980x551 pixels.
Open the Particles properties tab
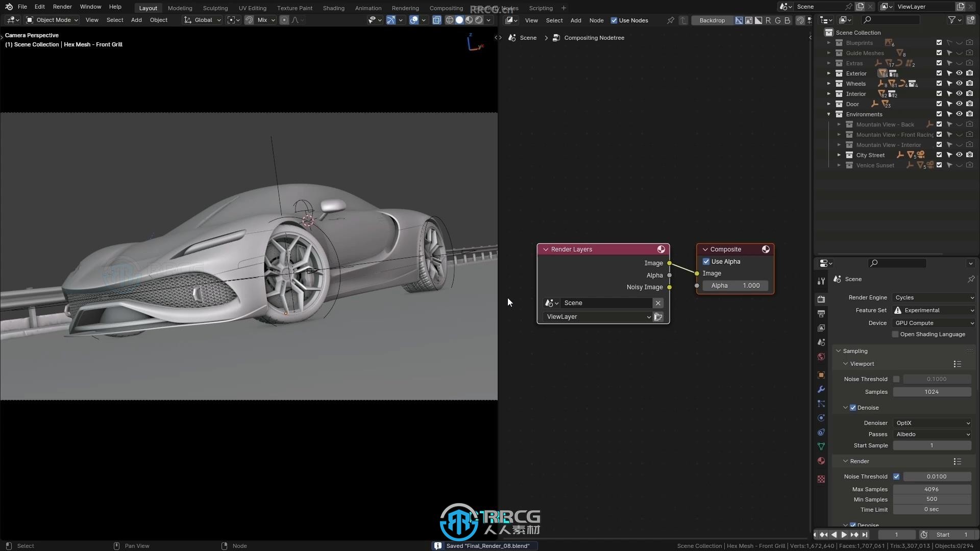coord(821,404)
